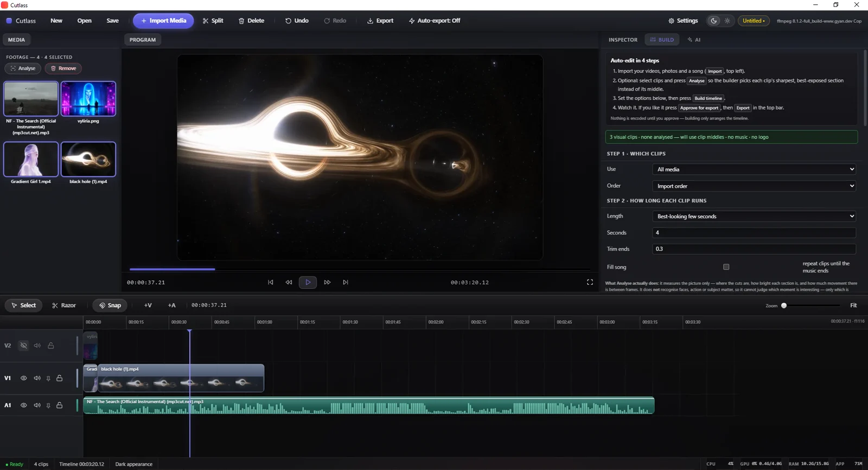Select the Gradient Girl 1.mp4 thumbnail

[x=31, y=159]
